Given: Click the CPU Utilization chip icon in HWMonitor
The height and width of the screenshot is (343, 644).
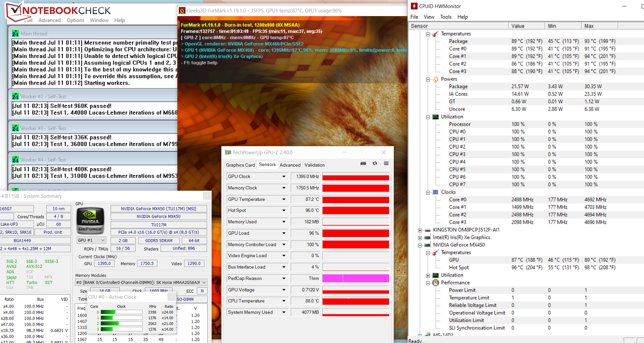Looking at the screenshot, I should point(436,117).
